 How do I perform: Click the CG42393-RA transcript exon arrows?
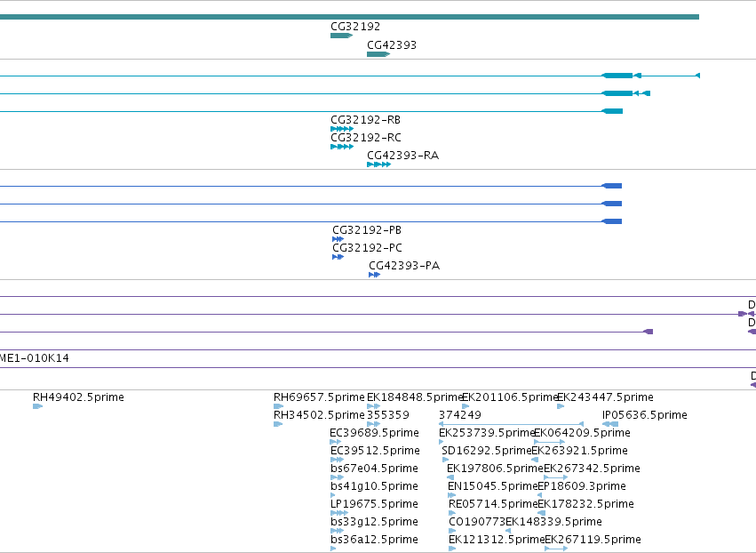point(378,164)
